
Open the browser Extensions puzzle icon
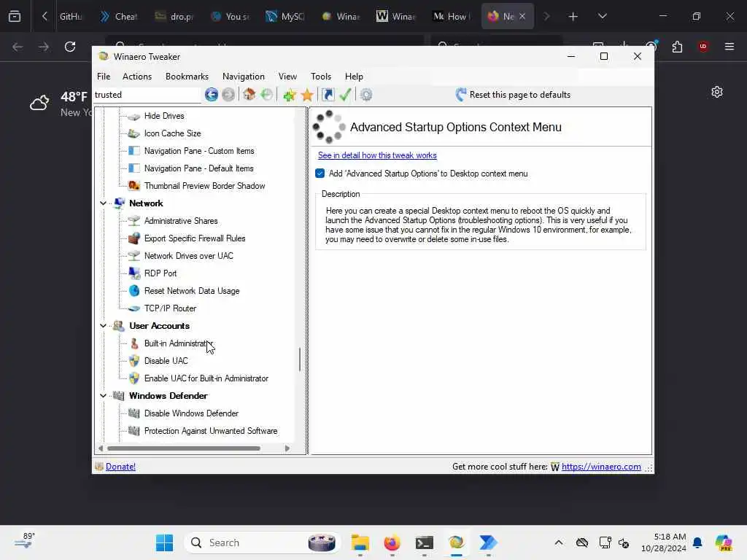coord(677,47)
